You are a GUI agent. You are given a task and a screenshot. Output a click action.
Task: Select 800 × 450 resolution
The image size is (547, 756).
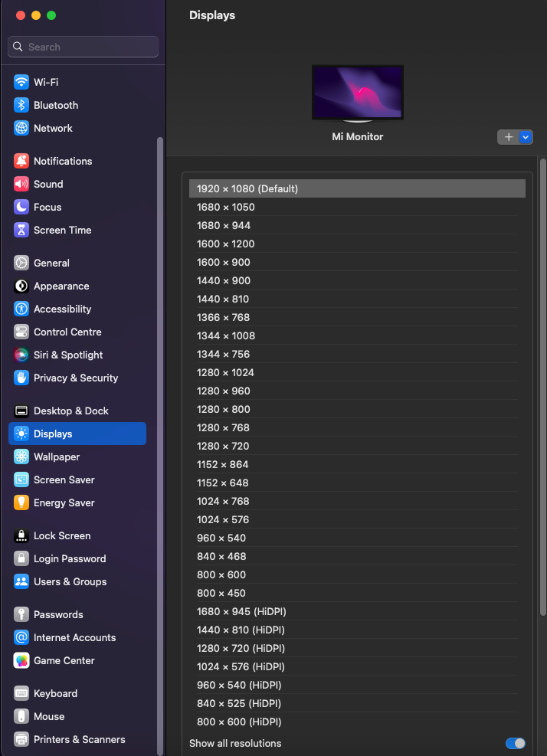(357, 593)
